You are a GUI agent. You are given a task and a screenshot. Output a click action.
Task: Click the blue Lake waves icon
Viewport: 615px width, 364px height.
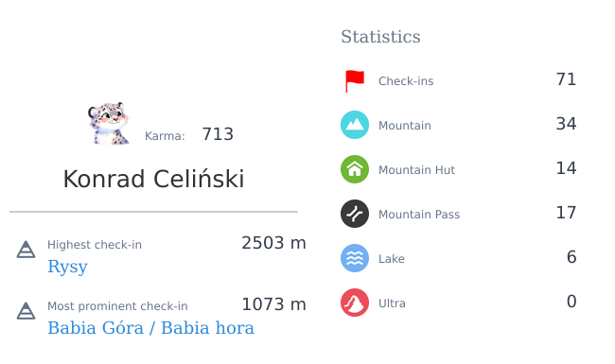(355, 258)
